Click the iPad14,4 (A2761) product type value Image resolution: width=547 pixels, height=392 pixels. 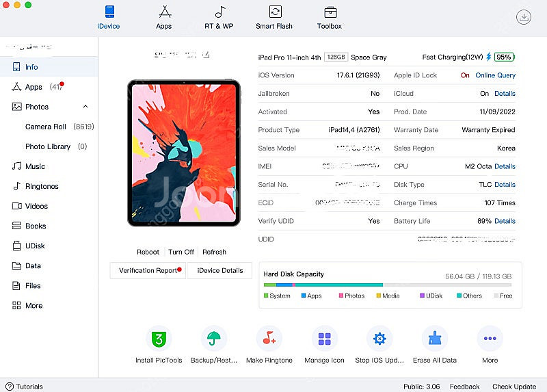tap(354, 130)
